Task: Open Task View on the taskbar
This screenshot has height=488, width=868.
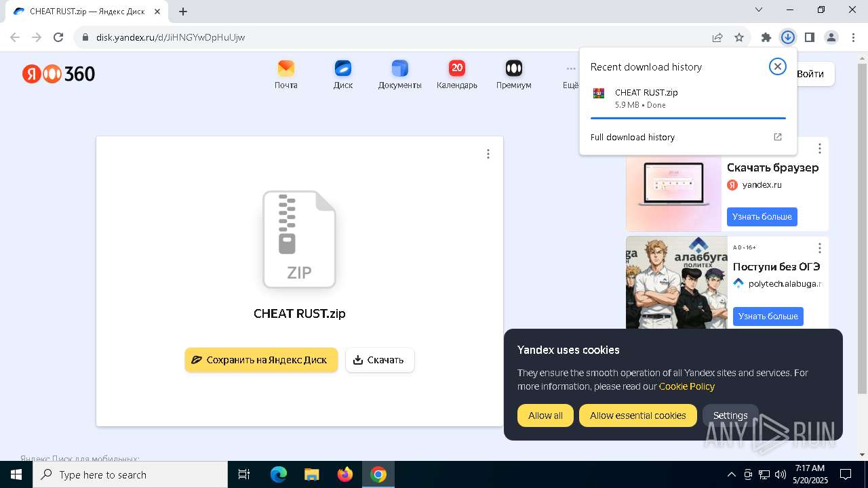Action: pyautogui.click(x=244, y=474)
